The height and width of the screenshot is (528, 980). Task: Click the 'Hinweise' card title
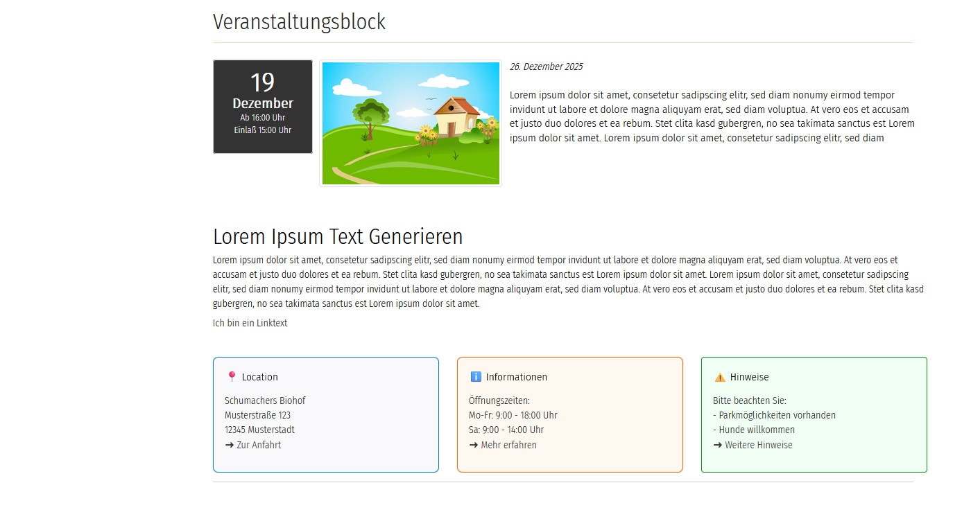749,377
